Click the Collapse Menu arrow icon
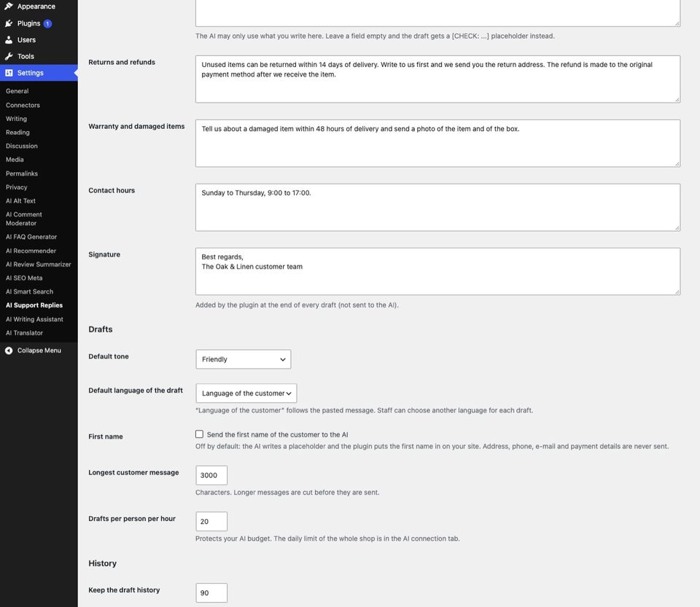700x607 pixels. (x=9, y=351)
